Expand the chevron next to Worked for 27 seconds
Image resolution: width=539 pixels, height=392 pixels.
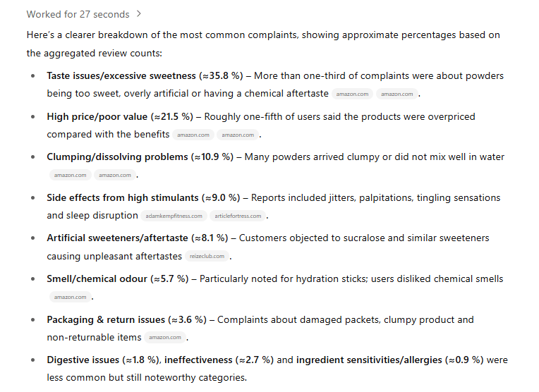point(138,14)
